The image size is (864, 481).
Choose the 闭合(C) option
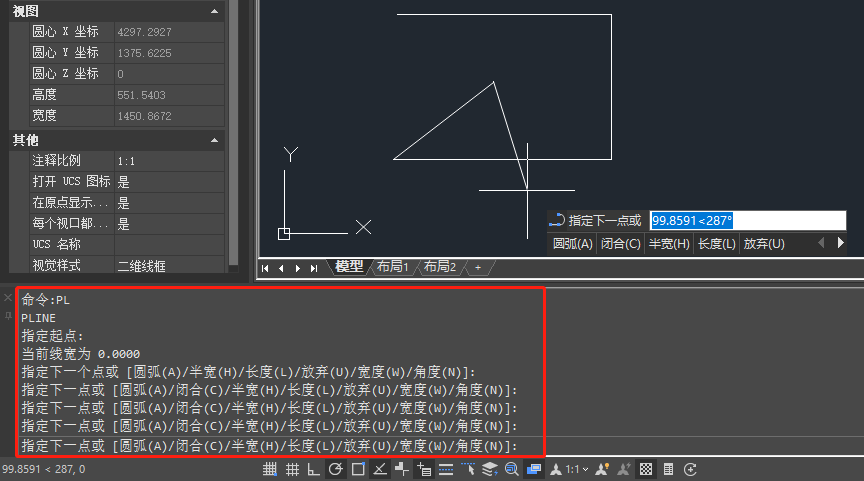[x=620, y=244]
